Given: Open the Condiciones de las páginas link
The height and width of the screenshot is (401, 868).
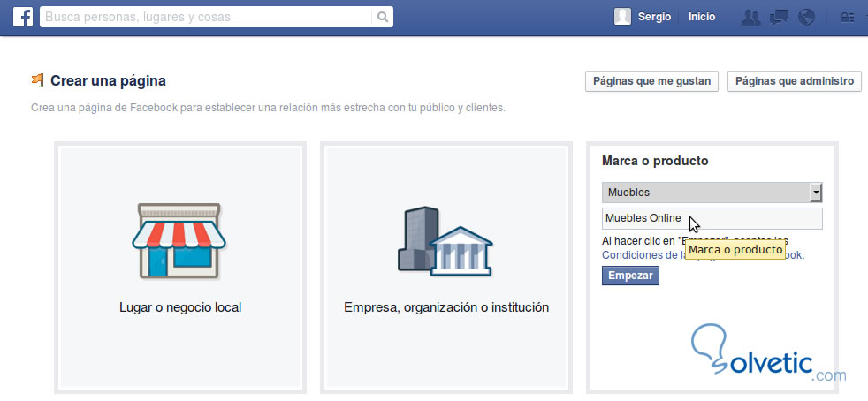Looking at the screenshot, I should click(x=702, y=255).
